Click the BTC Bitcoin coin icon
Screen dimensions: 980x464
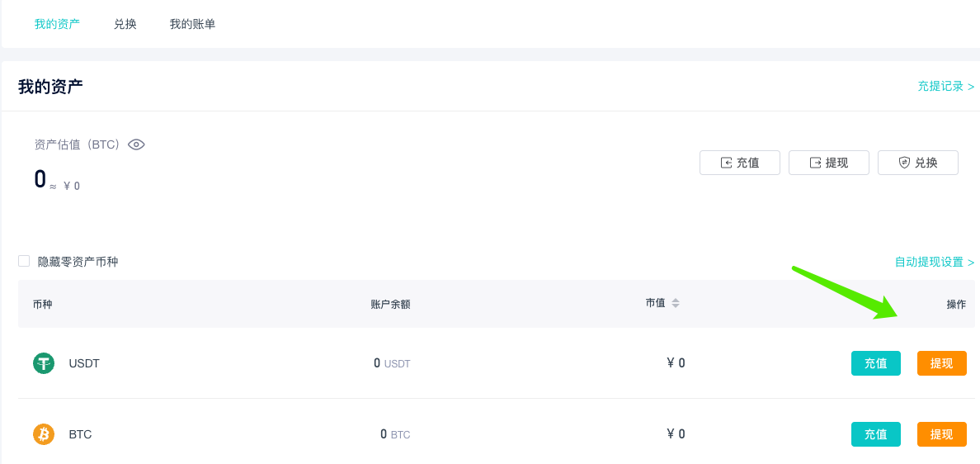tap(44, 434)
